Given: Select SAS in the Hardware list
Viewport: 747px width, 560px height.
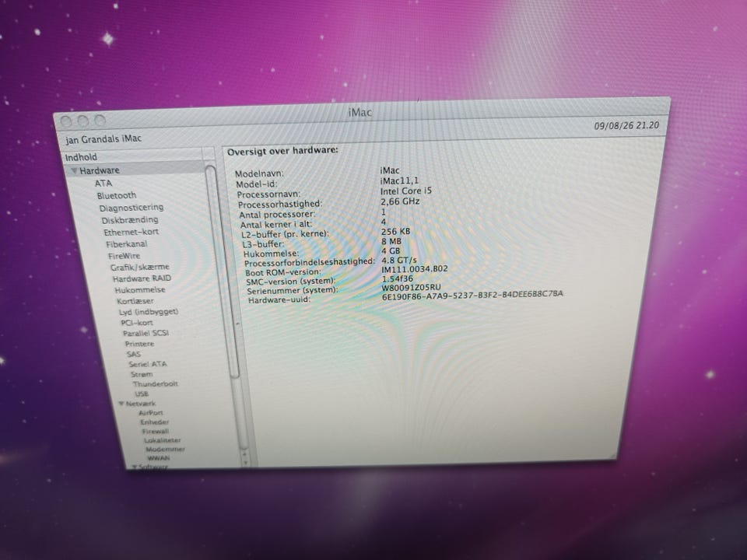Looking at the screenshot, I should point(134,355).
